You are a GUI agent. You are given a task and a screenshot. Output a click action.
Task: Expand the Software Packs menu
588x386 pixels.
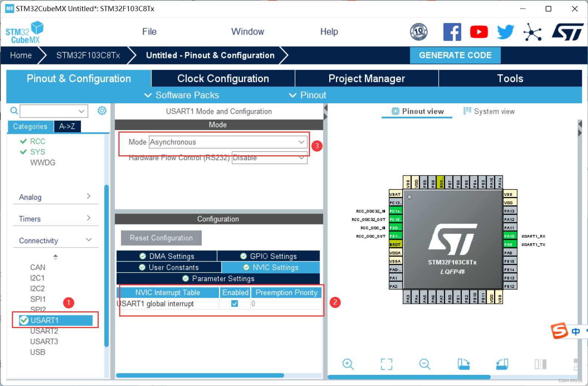(182, 95)
